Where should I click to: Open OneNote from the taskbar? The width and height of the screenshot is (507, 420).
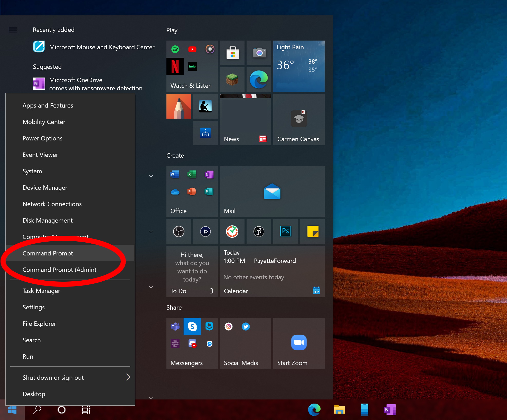389,410
